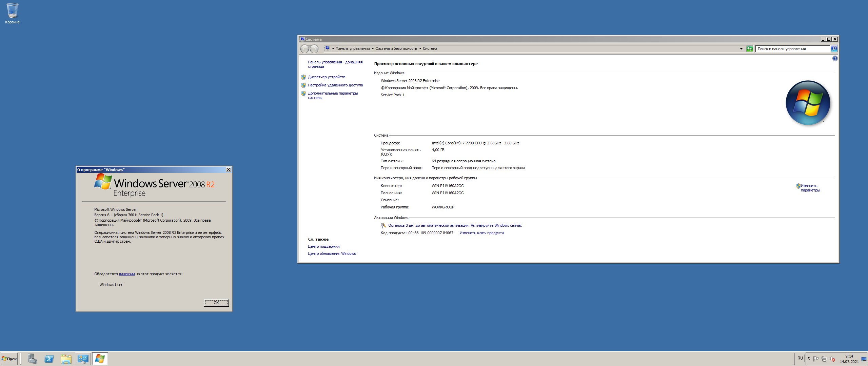868x366 pixels.
Task: Open Server Manager from the taskbar
Action: click(x=33, y=359)
